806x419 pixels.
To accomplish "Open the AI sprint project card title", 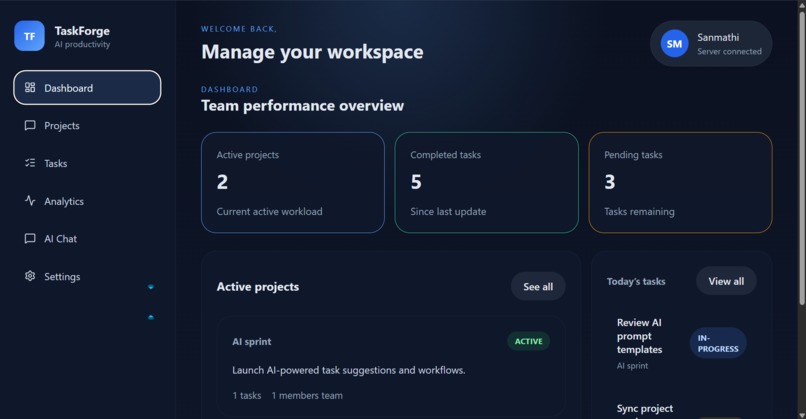I will click(251, 341).
